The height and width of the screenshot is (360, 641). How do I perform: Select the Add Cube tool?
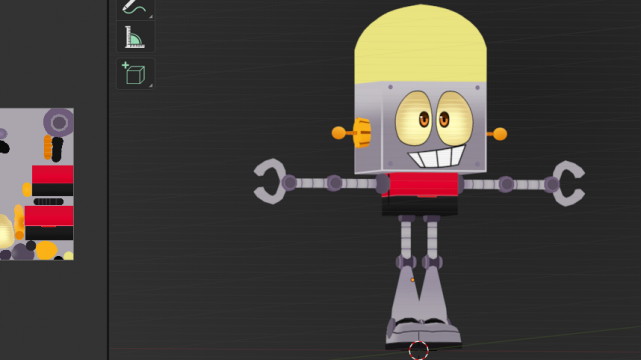coord(136,74)
